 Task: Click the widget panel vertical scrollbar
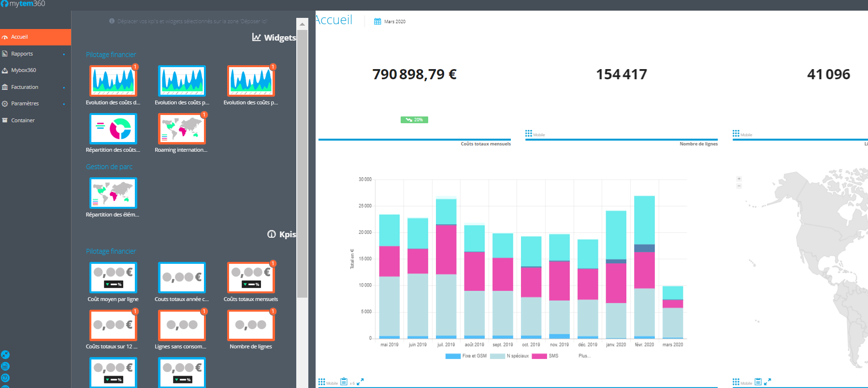point(302,163)
